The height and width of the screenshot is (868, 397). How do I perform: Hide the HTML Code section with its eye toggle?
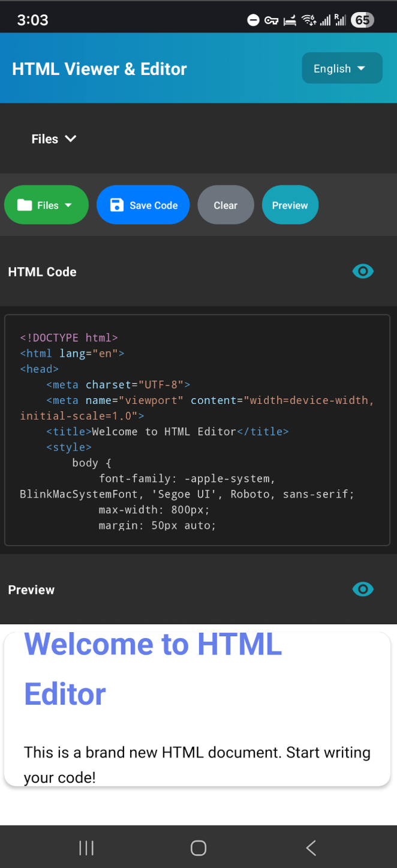click(x=363, y=271)
